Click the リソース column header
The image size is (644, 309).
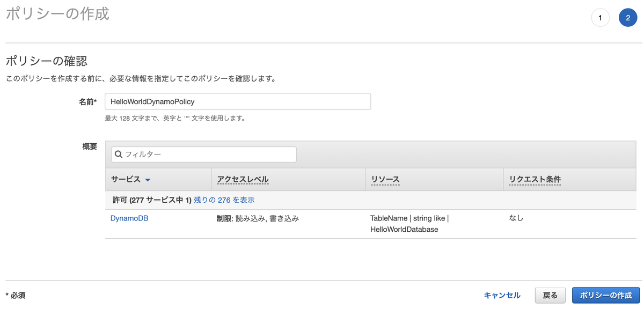[385, 179]
